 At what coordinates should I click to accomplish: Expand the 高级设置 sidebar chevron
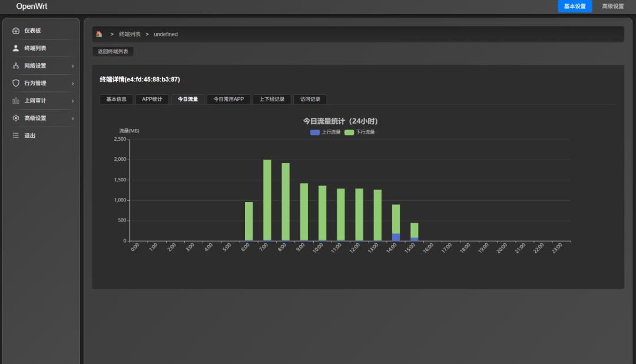[x=72, y=118]
